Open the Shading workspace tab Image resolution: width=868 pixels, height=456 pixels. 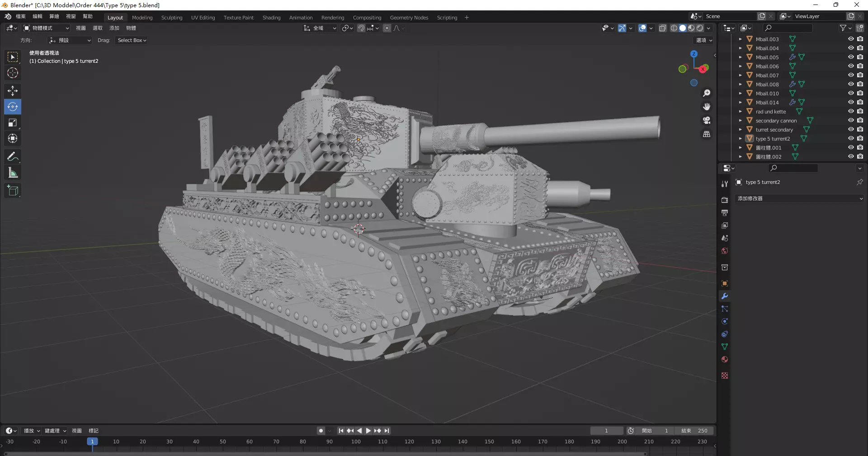271,18
